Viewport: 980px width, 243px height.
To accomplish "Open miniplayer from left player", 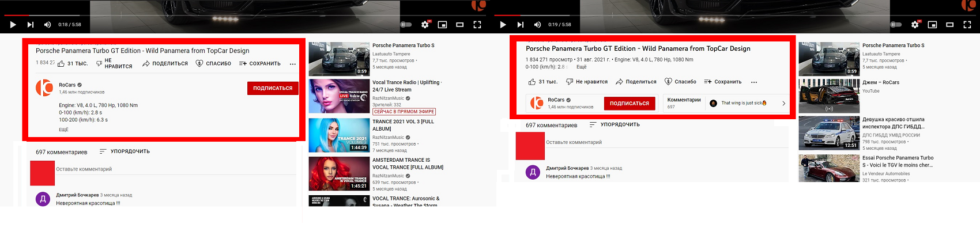I will pos(442,25).
